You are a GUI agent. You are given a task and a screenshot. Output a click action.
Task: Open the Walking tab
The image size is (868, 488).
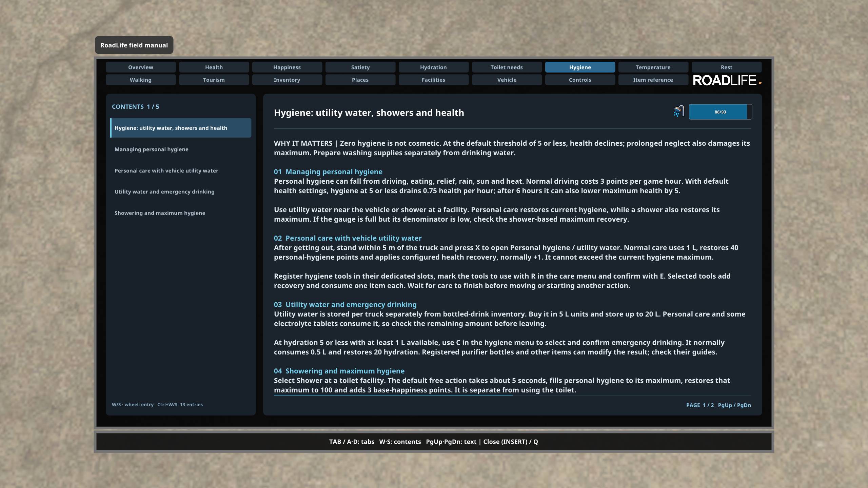141,80
